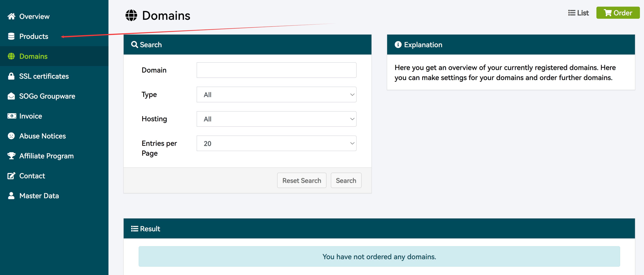Click the Search submit button
The height and width of the screenshot is (275, 644).
tap(346, 180)
